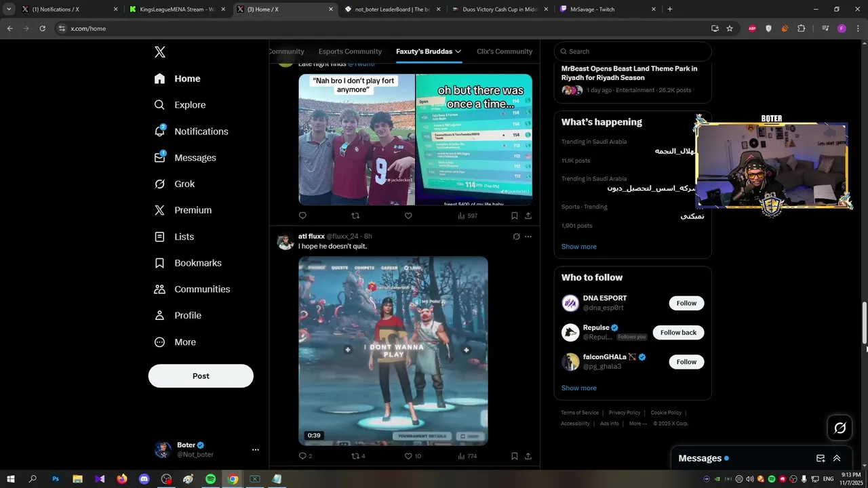Image resolution: width=868 pixels, height=488 pixels.
Task: Open a new browser tab
Action: point(670,9)
